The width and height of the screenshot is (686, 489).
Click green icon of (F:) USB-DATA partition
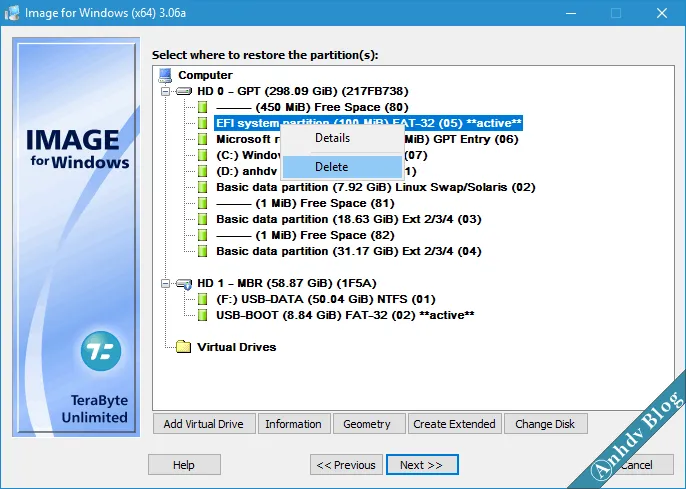(x=202, y=299)
